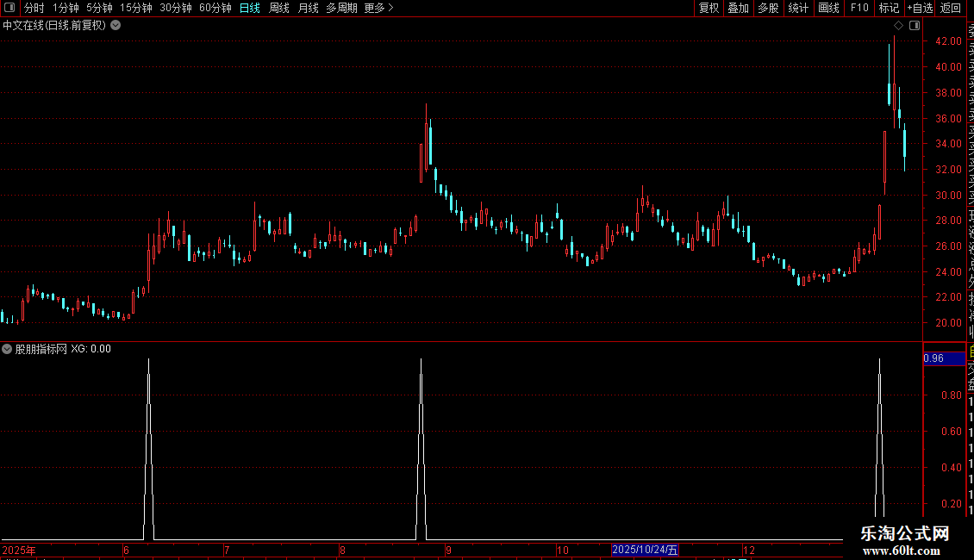Click the 2025/10/24/五 date label

(x=645, y=550)
